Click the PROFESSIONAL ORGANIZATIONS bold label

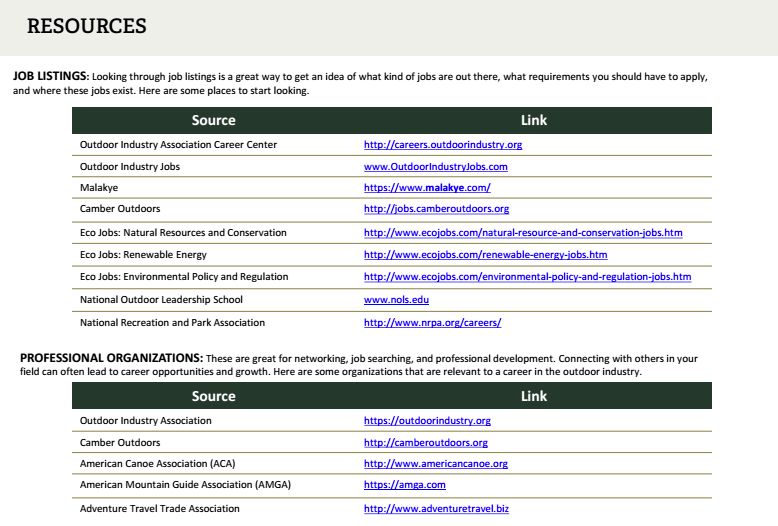click(x=112, y=358)
